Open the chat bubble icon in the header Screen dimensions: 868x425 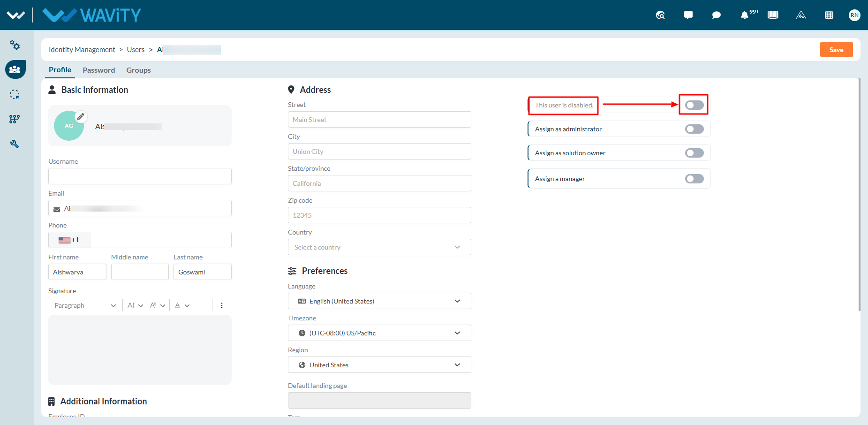click(x=717, y=15)
